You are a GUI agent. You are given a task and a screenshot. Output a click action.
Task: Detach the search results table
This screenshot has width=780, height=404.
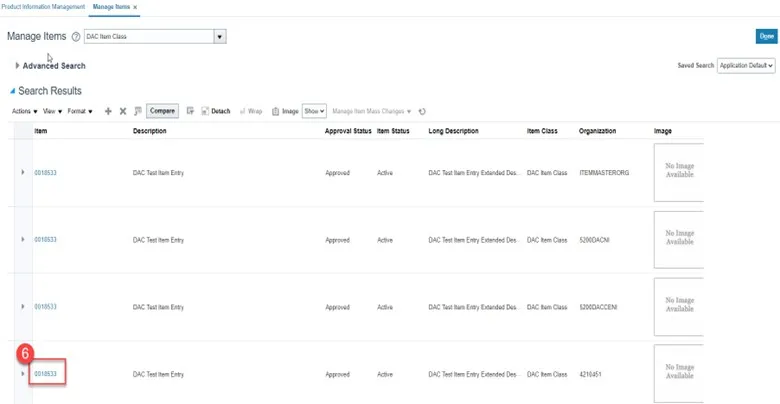tap(215, 111)
